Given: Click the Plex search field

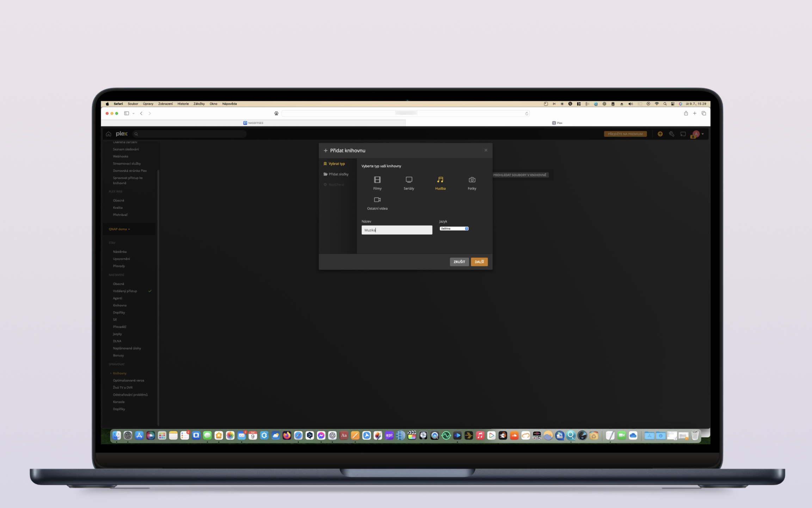Looking at the screenshot, I should point(190,134).
